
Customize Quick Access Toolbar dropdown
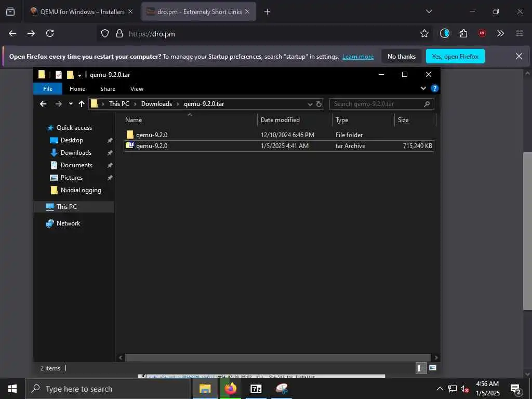(x=79, y=75)
